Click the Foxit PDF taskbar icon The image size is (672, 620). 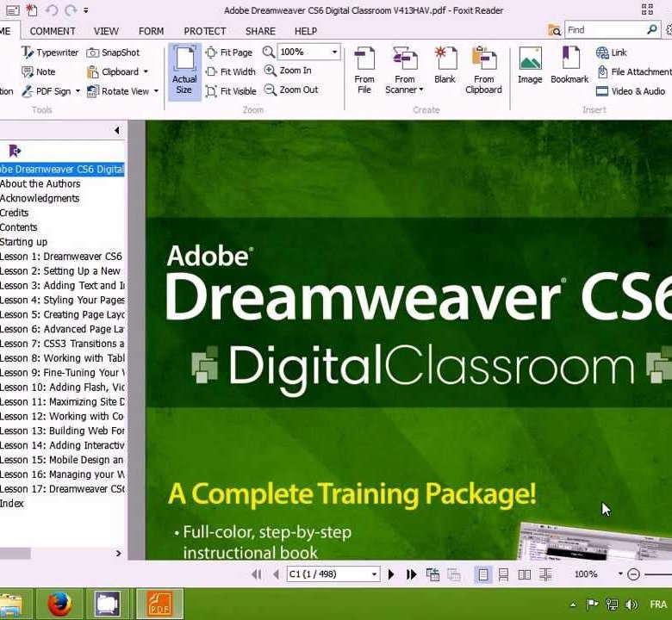coord(160,604)
